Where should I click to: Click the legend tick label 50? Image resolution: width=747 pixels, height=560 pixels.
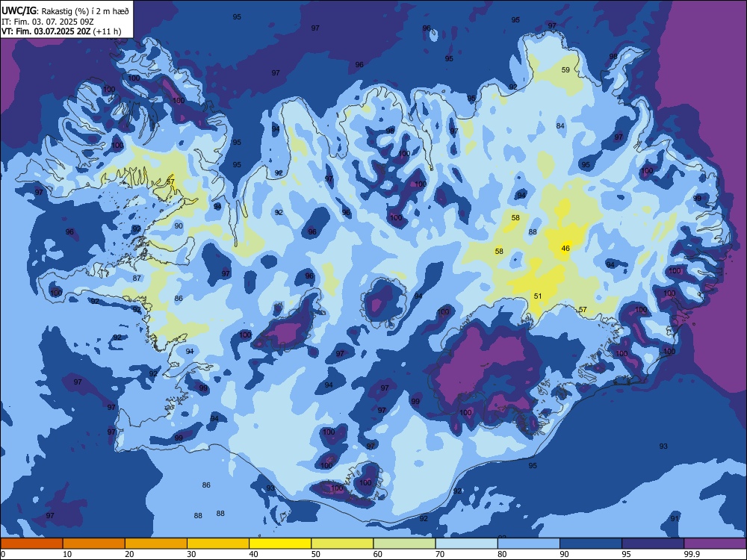316,554
